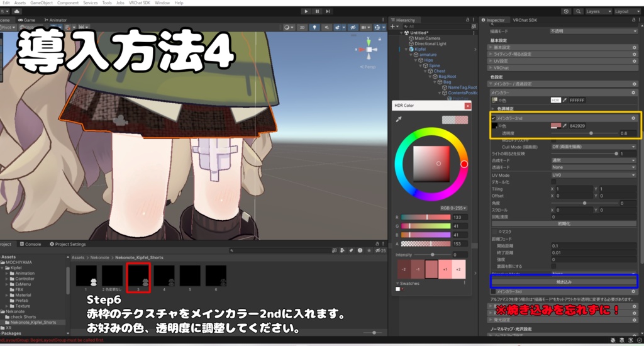Viewport: 644px width, 346px height.
Task: Click the cloud account icon in toolbar
Action: [x=17, y=11]
